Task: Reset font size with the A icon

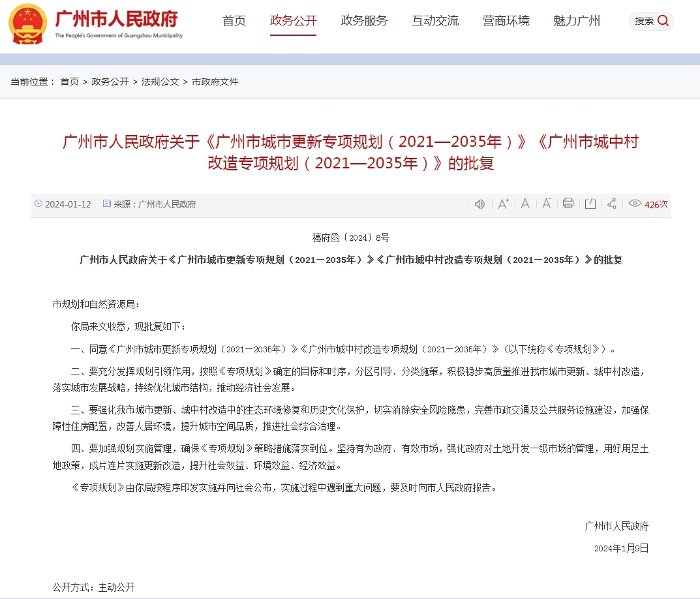Action: pos(525,204)
